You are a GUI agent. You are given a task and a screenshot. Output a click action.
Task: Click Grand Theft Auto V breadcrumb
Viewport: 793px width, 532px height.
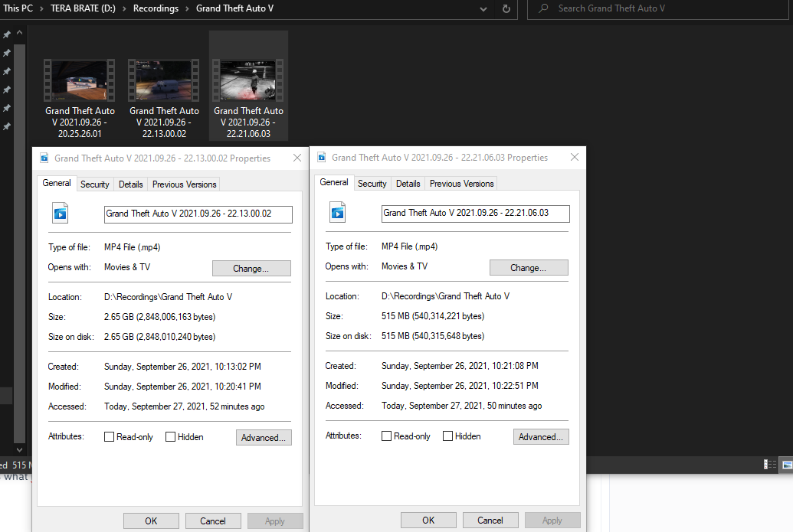pyautogui.click(x=234, y=8)
